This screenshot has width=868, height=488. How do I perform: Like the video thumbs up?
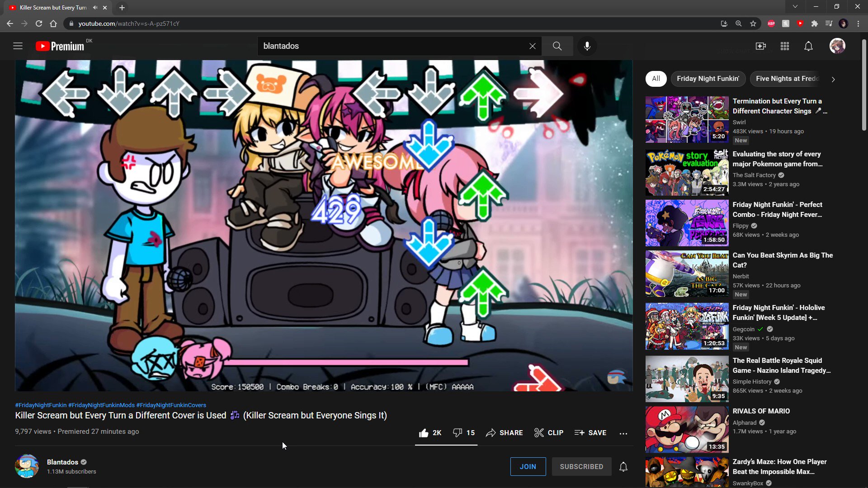[x=430, y=433]
